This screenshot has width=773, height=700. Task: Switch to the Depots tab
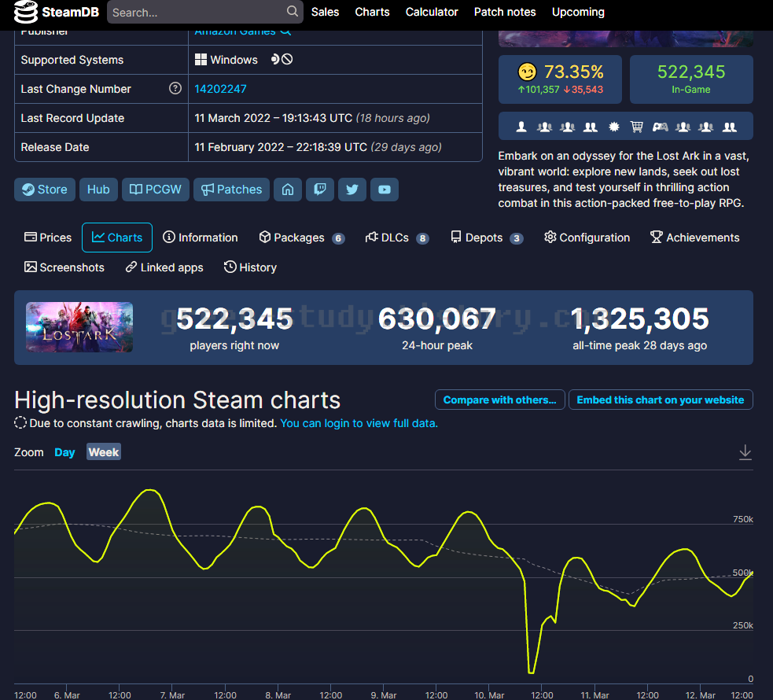[x=487, y=238]
